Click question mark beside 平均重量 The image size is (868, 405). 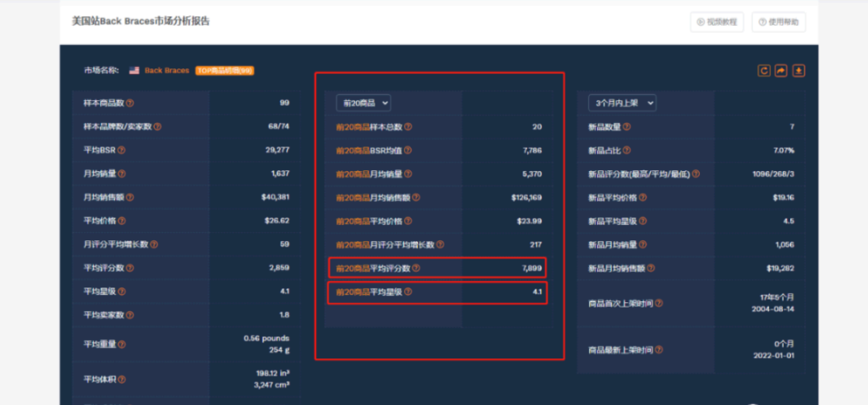[x=121, y=344]
